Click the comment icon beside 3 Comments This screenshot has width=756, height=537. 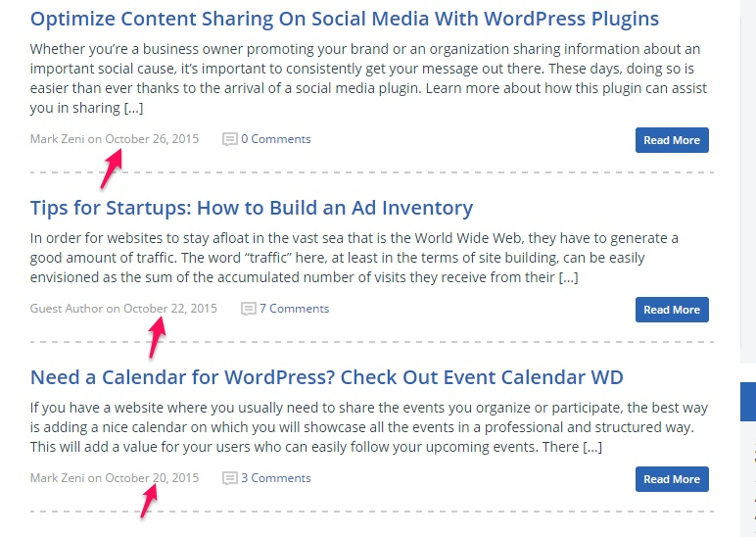click(x=229, y=478)
